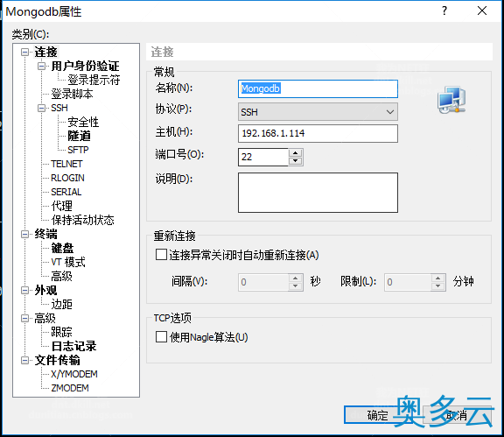Select 连接 category in tree
The image size is (504, 437).
[x=46, y=52]
